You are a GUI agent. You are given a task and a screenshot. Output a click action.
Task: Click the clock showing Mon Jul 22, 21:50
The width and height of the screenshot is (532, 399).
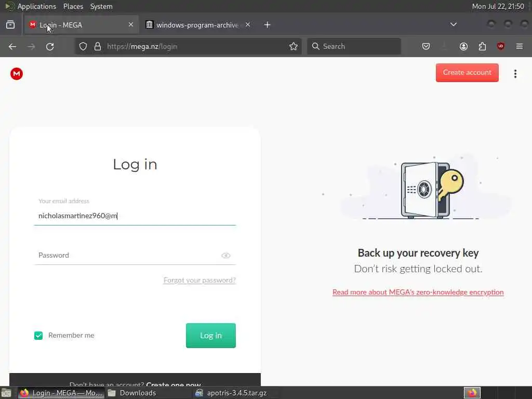click(498, 6)
